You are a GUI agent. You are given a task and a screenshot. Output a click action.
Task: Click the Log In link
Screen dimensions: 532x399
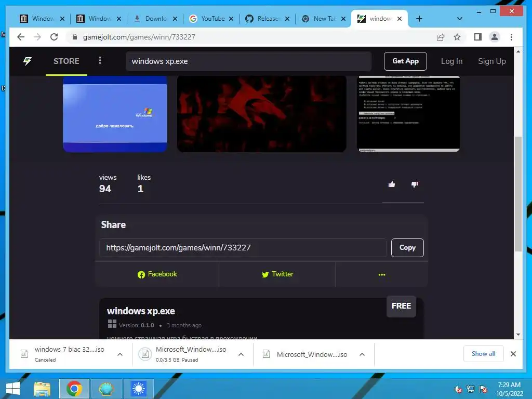point(451,61)
